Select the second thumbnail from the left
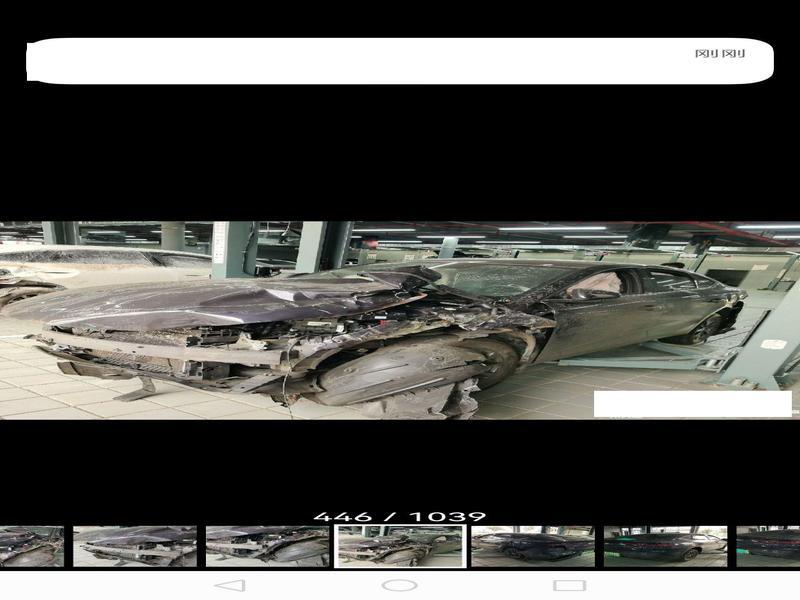The height and width of the screenshot is (600, 800). click(134, 547)
